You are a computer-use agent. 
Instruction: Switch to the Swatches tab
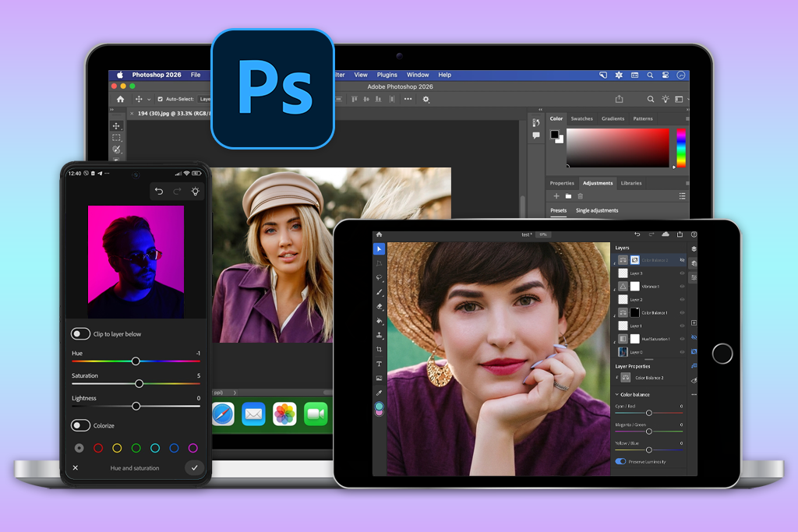(x=581, y=118)
